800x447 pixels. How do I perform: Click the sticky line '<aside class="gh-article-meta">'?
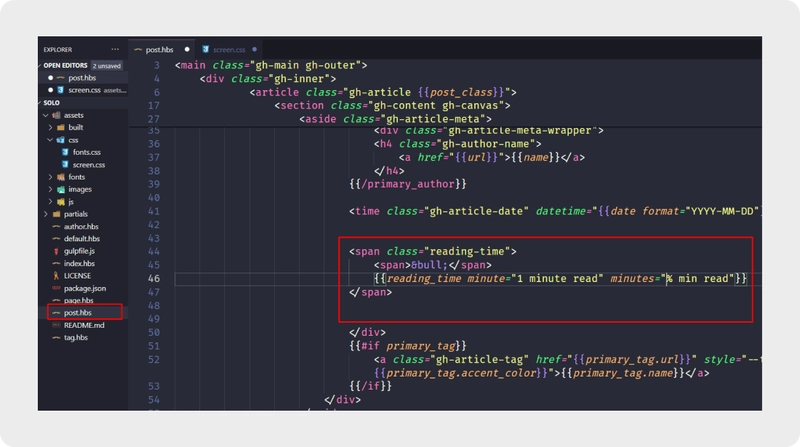[x=395, y=119]
